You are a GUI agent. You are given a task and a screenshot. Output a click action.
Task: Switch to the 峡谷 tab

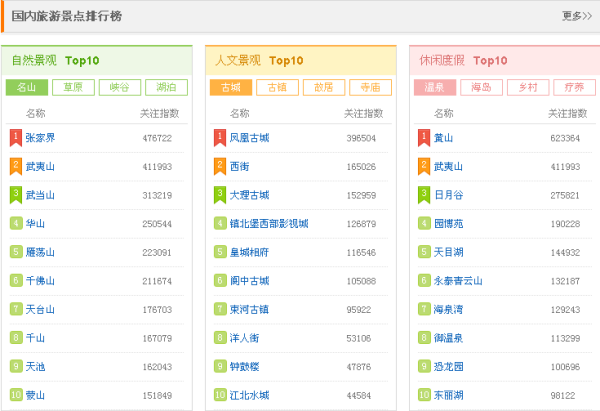click(120, 87)
